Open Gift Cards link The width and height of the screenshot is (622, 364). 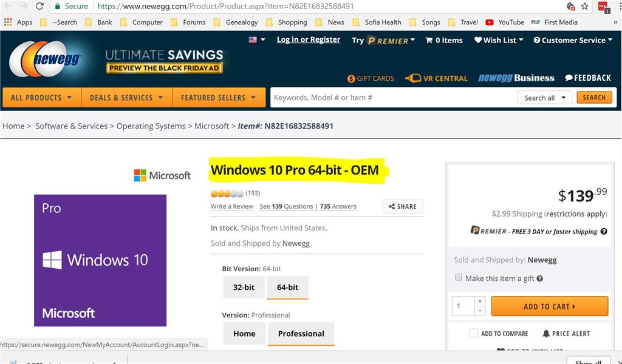point(371,78)
